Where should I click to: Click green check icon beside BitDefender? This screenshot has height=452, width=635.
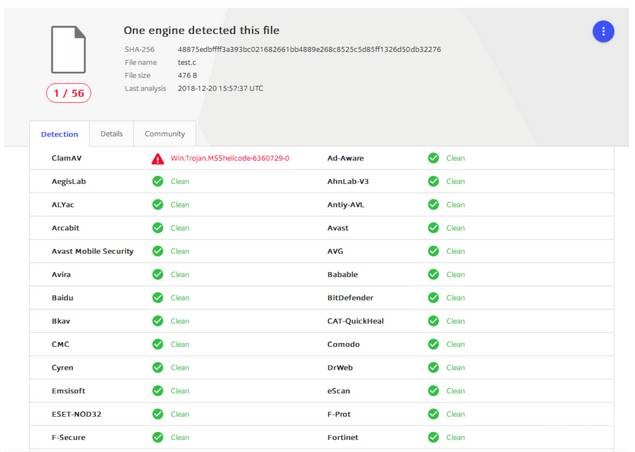point(433,298)
